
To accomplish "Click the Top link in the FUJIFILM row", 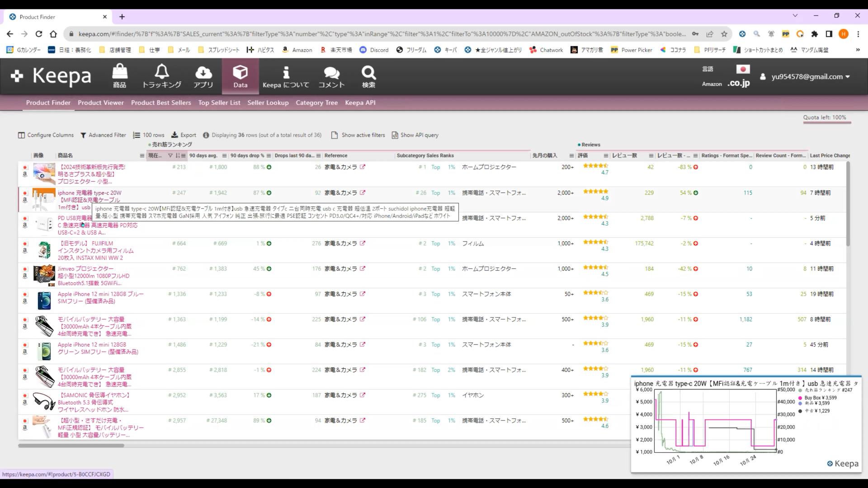I will point(435,244).
